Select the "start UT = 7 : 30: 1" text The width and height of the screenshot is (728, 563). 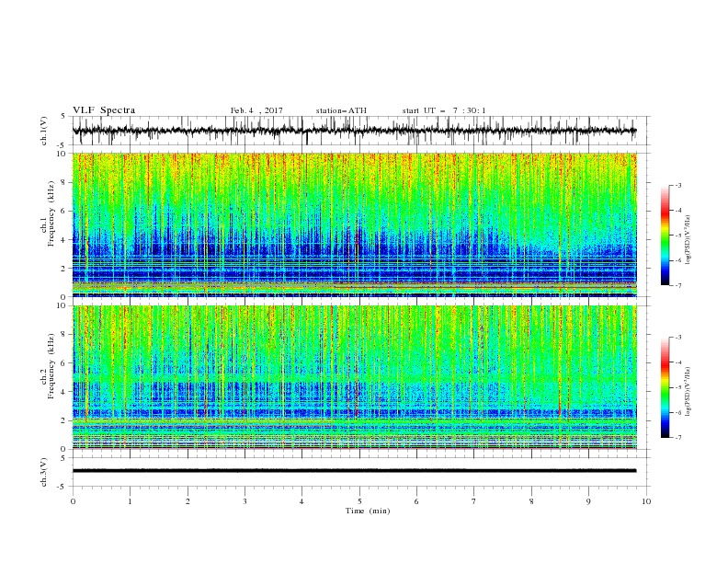click(x=444, y=110)
